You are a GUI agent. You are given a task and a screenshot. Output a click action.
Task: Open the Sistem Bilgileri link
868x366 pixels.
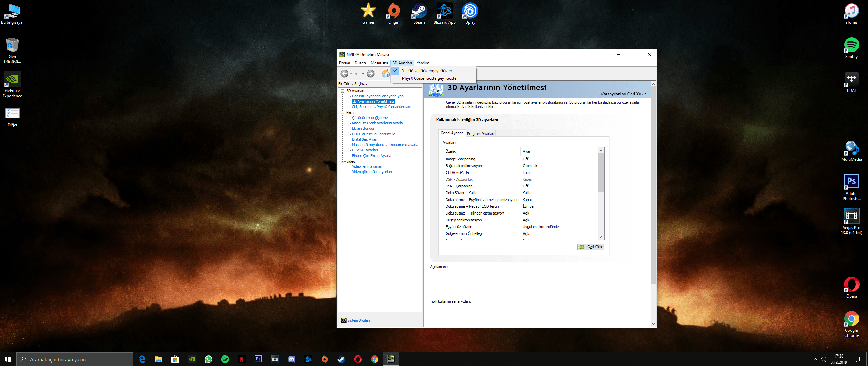[358, 320]
